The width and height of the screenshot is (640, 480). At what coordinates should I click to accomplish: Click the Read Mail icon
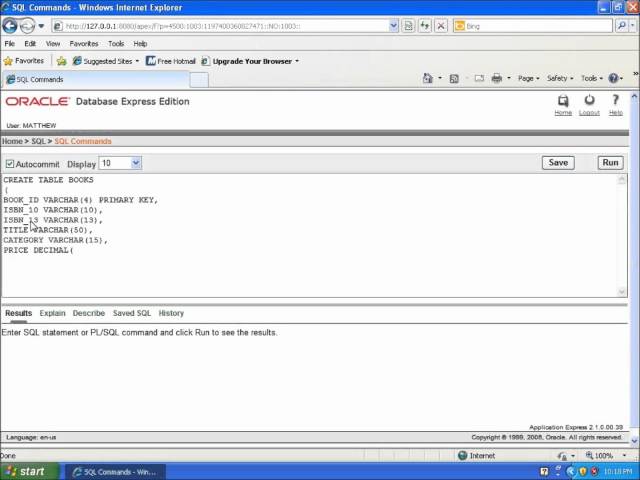tap(479, 78)
